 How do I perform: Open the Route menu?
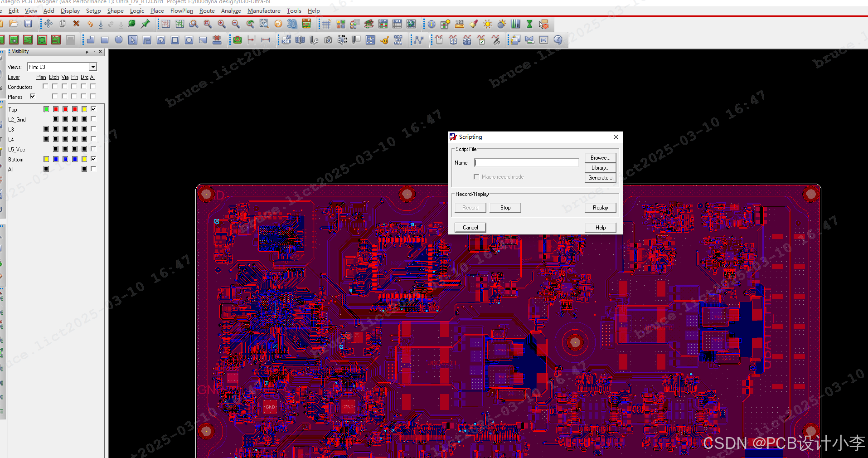click(x=207, y=10)
